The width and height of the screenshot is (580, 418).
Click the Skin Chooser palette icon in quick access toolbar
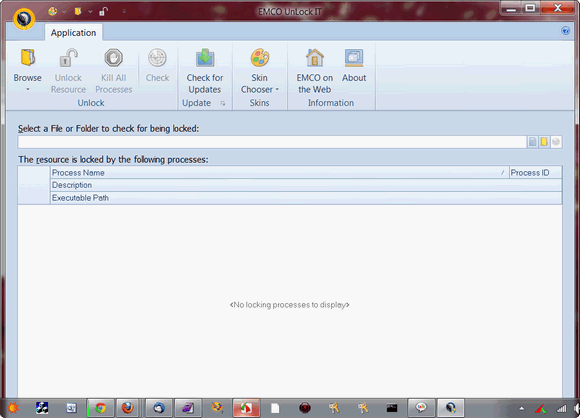[x=53, y=11]
